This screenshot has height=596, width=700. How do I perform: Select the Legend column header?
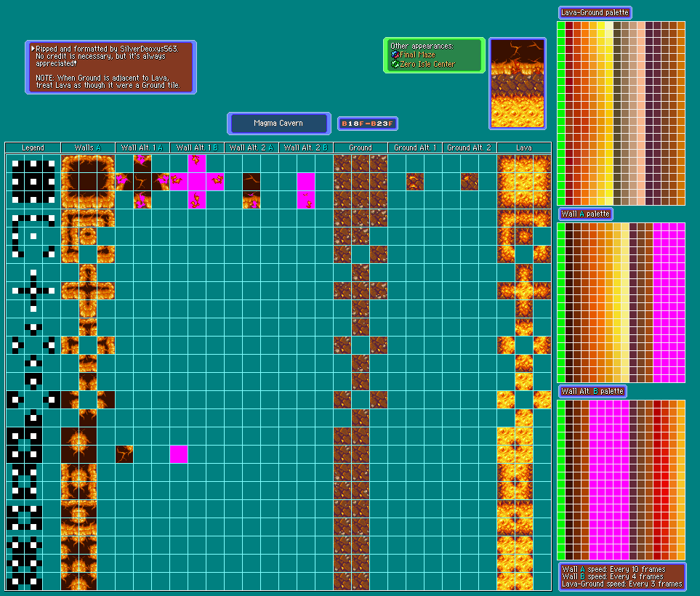[x=33, y=148]
